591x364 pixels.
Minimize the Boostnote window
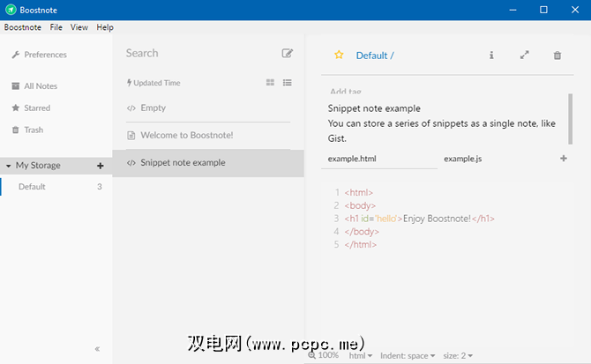(x=512, y=10)
